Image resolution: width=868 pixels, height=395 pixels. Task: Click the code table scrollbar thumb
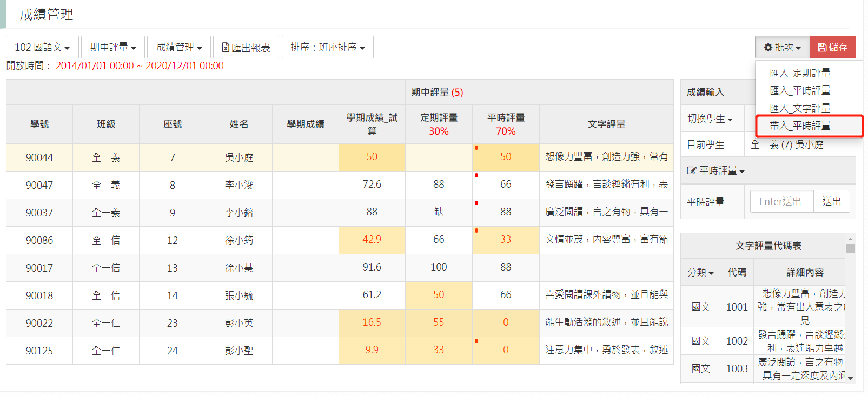pyautogui.click(x=850, y=248)
